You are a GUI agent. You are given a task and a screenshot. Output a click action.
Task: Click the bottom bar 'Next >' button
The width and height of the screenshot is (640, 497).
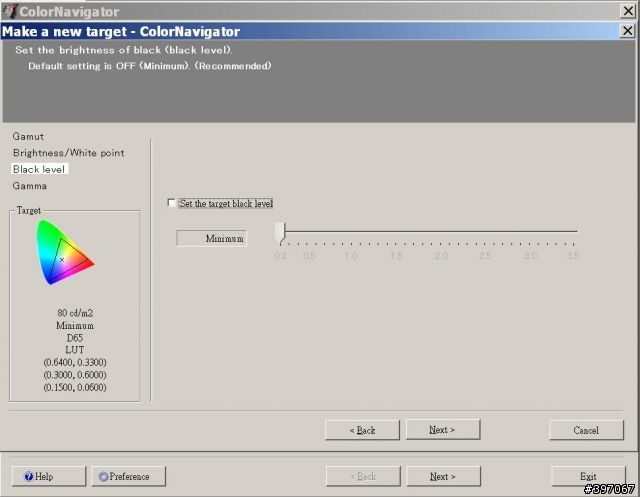click(443, 476)
